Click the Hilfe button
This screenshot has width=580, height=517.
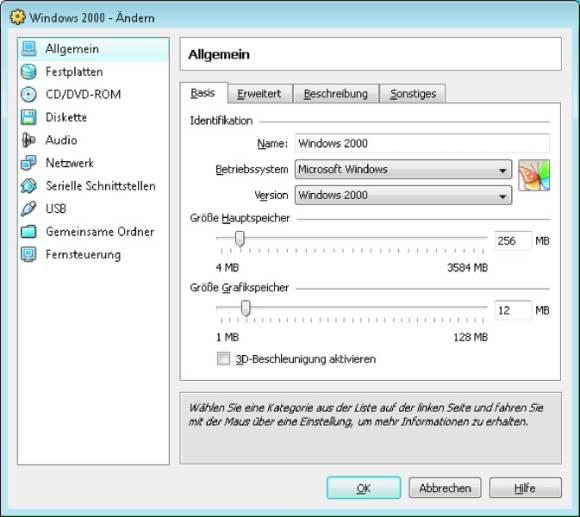(x=525, y=488)
